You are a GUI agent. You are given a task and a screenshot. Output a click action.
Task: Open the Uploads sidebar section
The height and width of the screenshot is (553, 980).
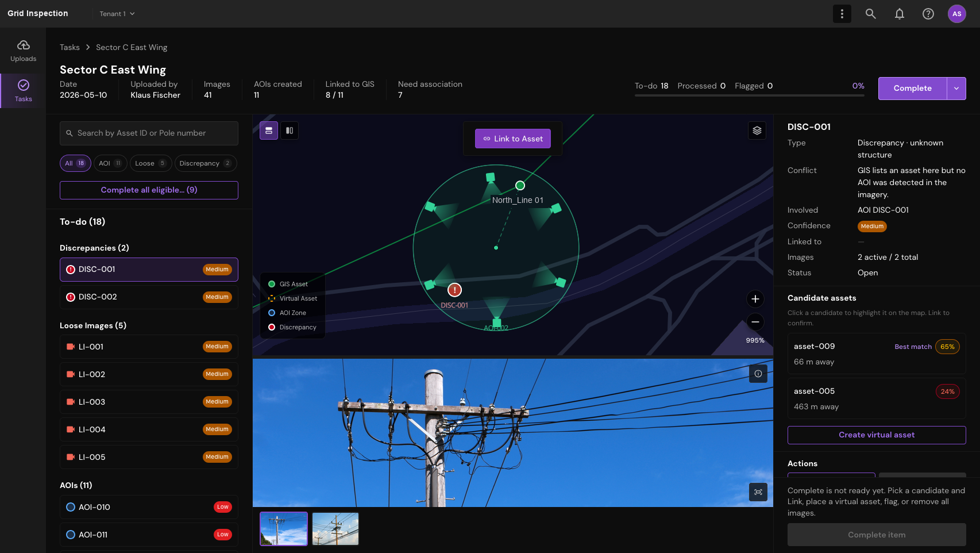point(23,51)
